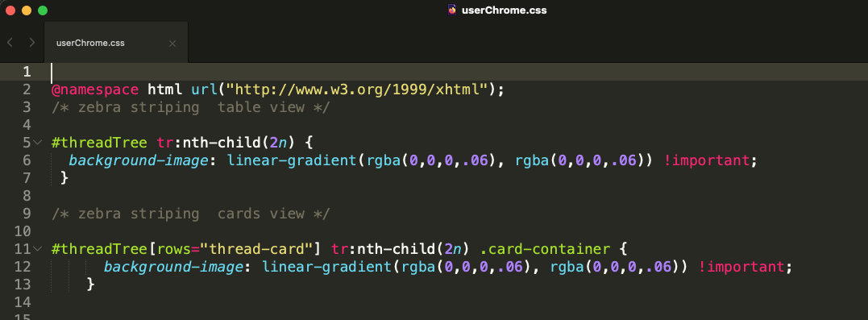This screenshot has height=320, width=868.
Task: Click the empty line 1 in editor
Action: pos(454,72)
